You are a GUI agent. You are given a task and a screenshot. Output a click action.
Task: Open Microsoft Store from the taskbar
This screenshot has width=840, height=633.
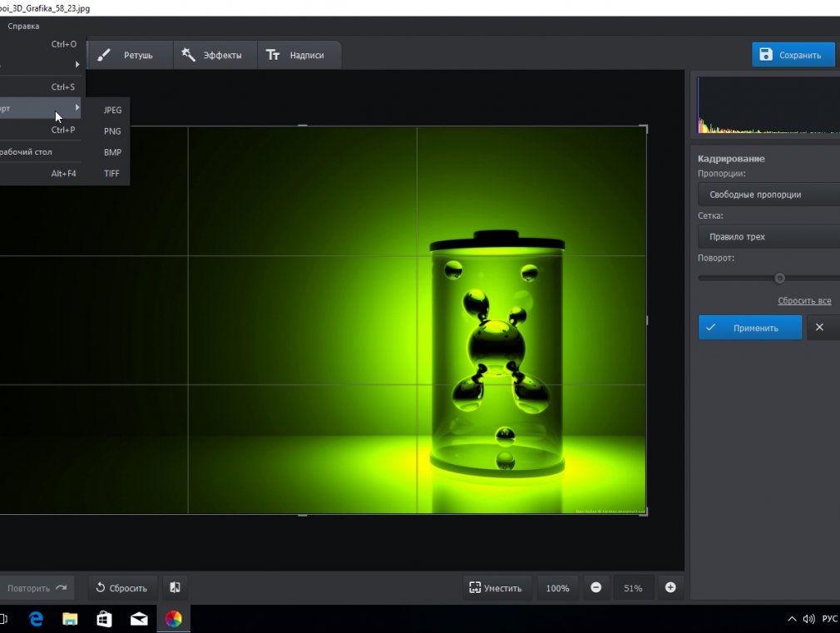tap(105, 619)
